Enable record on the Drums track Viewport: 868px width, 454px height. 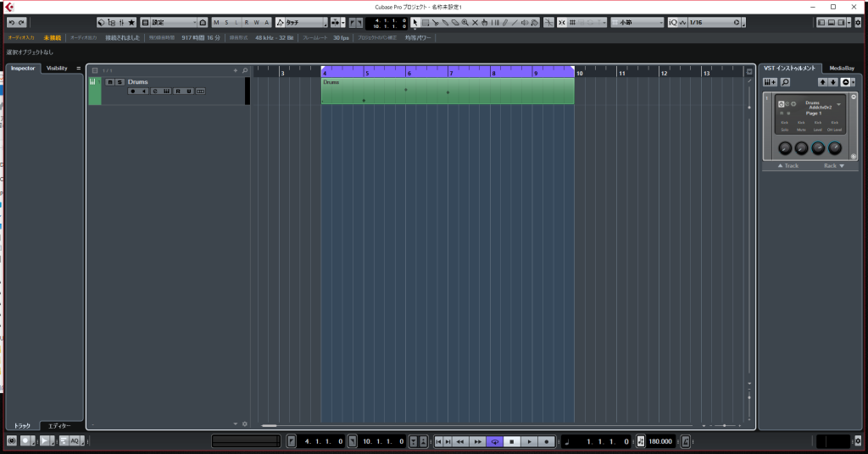click(132, 91)
